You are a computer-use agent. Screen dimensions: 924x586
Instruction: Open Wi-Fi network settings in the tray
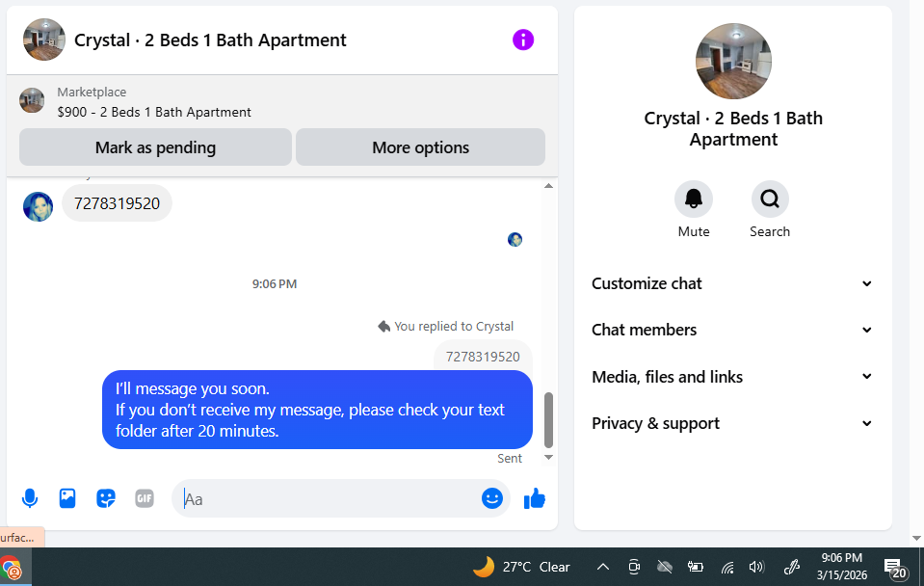(x=727, y=567)
